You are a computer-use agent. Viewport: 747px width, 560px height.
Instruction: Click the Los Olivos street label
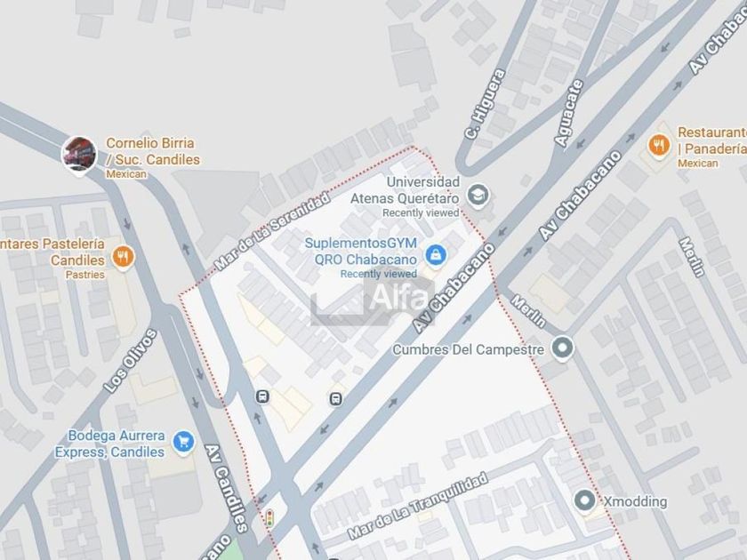click(x=130, y=361)
